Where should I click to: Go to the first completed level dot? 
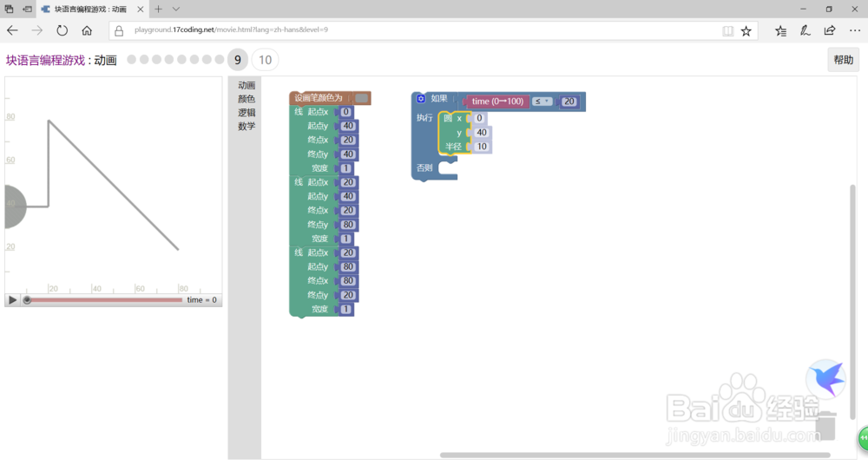pyautogui.click(x=131, y=59)
